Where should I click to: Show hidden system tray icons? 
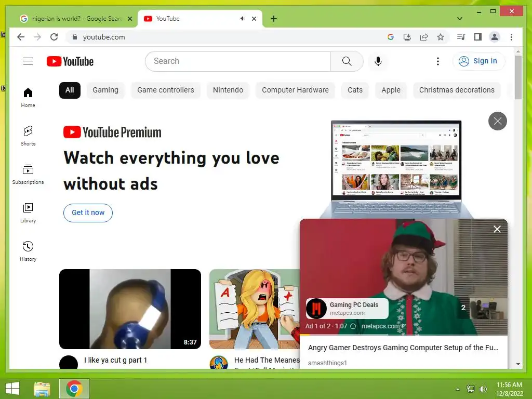click(458, 389)
